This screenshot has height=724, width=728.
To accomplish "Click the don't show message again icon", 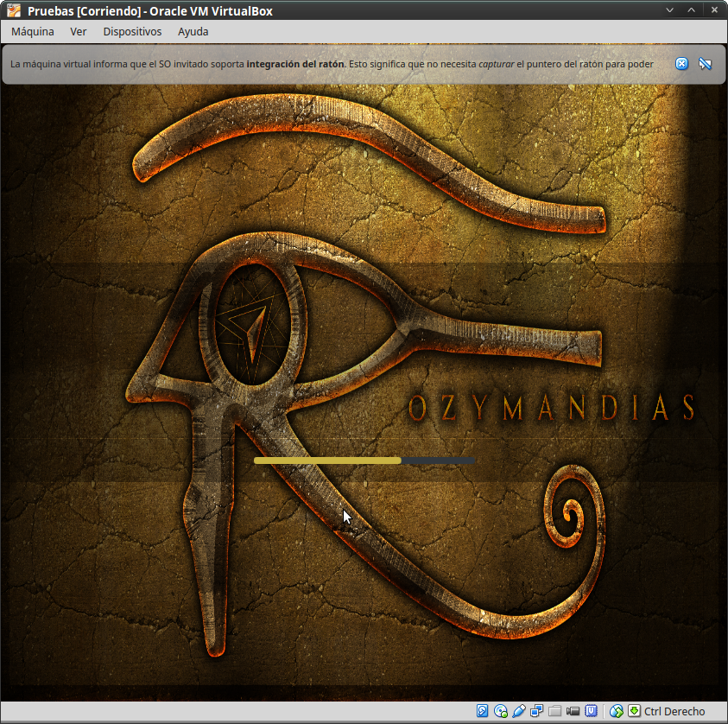I will [x=705, y=64].
